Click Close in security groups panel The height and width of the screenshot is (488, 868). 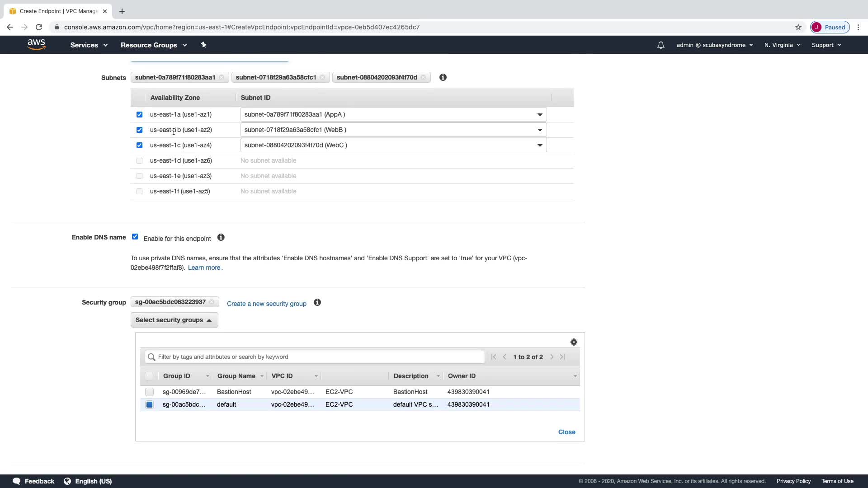point(566,432)
